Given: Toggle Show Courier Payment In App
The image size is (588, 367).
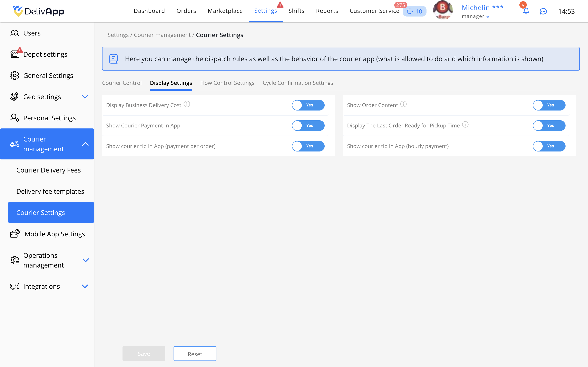Looking at the screenshot, I should tap(308, 125).
